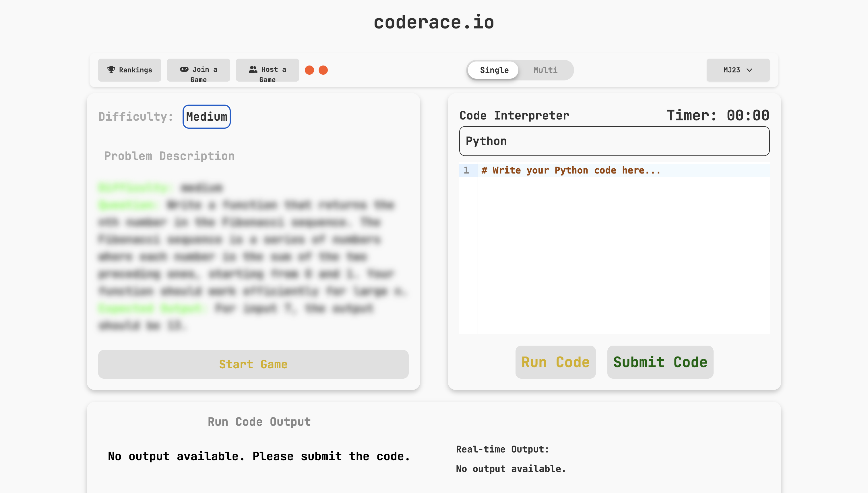Click the gamepad icon on Join a Game
Screen dimensions: 868x493
point(184,69)
